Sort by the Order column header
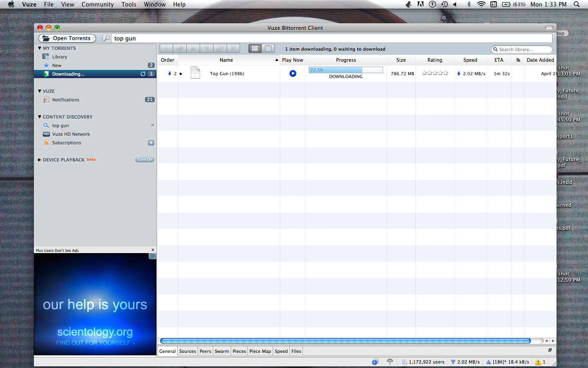Screen dimensions: 588x368 (167, 60)
